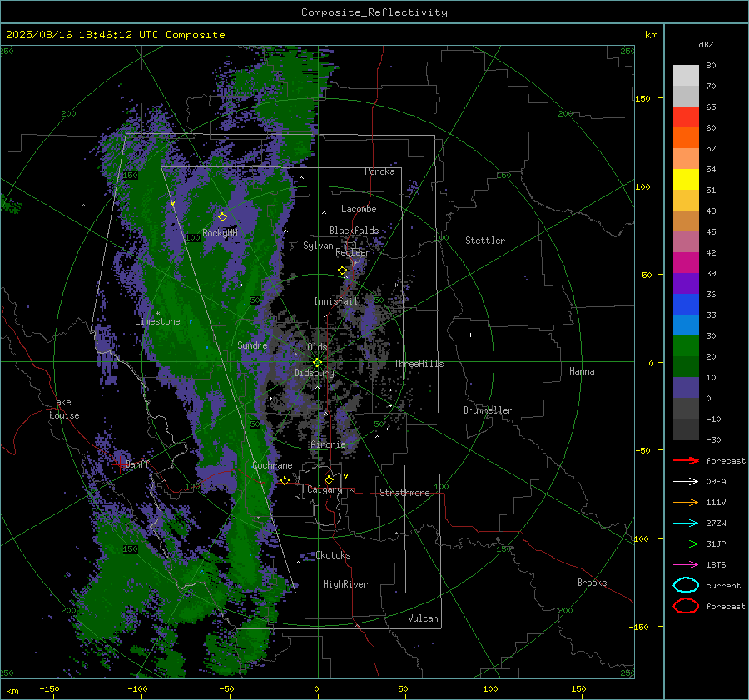
Task: Click the 'current' legend label
Action: tap(723, 585)
